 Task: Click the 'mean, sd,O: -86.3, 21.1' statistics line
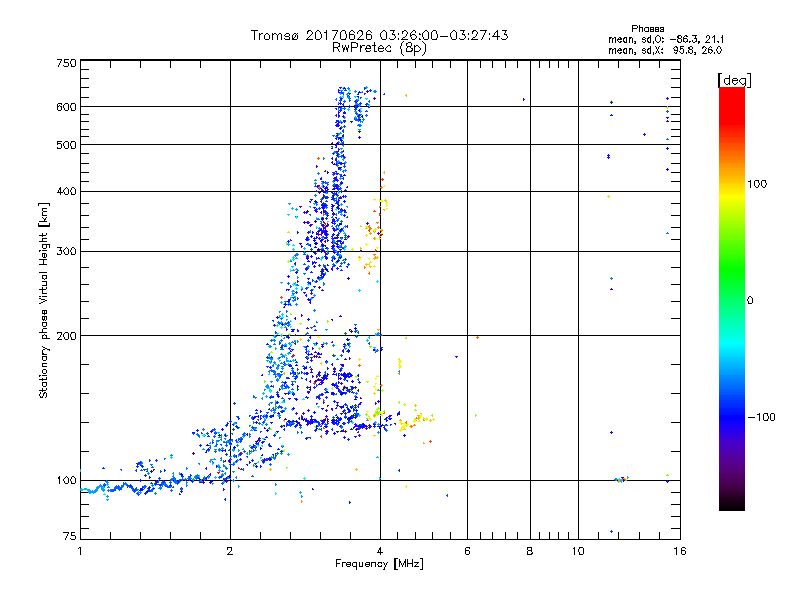pyautogui.click(x=666, y=40)
